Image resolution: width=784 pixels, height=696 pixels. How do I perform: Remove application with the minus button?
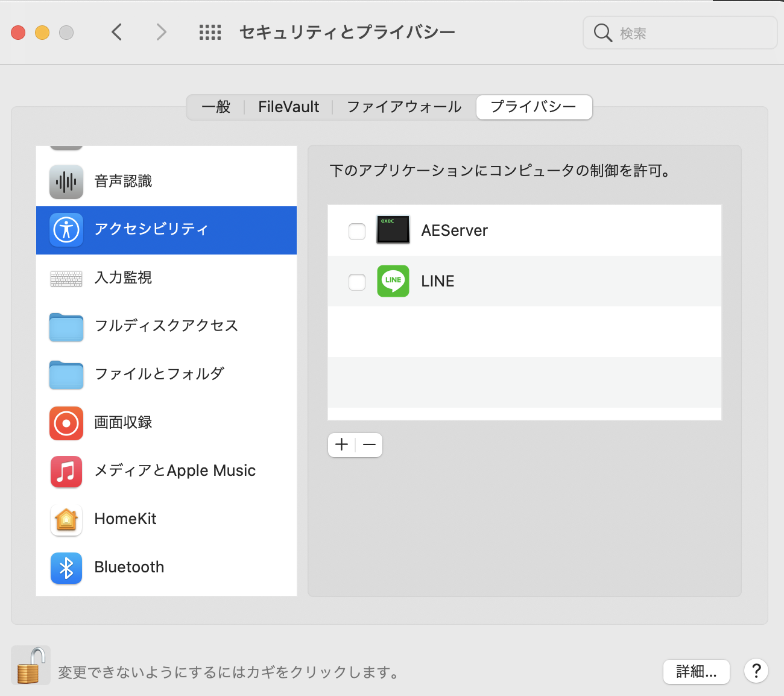click(369, 445)
